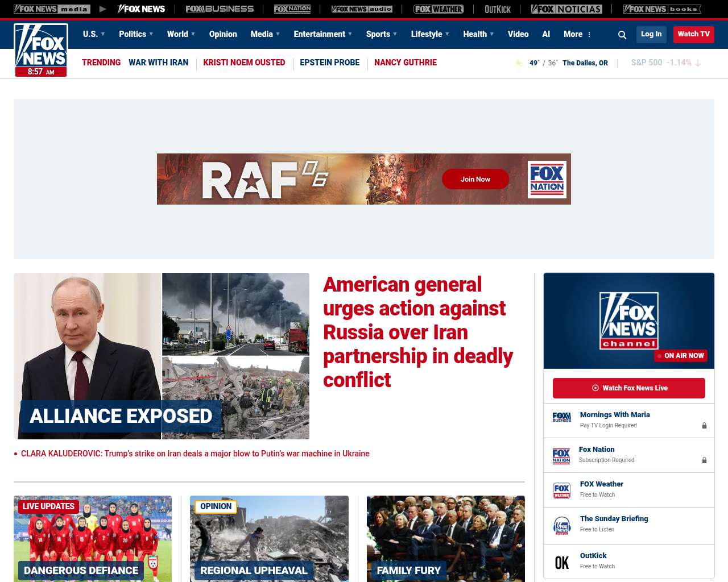
Task: Click the OutKick logo in top bar
Action: coord(498,9)
